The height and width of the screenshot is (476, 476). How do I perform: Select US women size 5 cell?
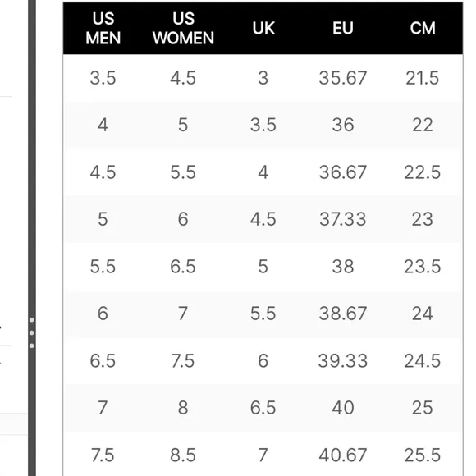(x=183, y=125)
